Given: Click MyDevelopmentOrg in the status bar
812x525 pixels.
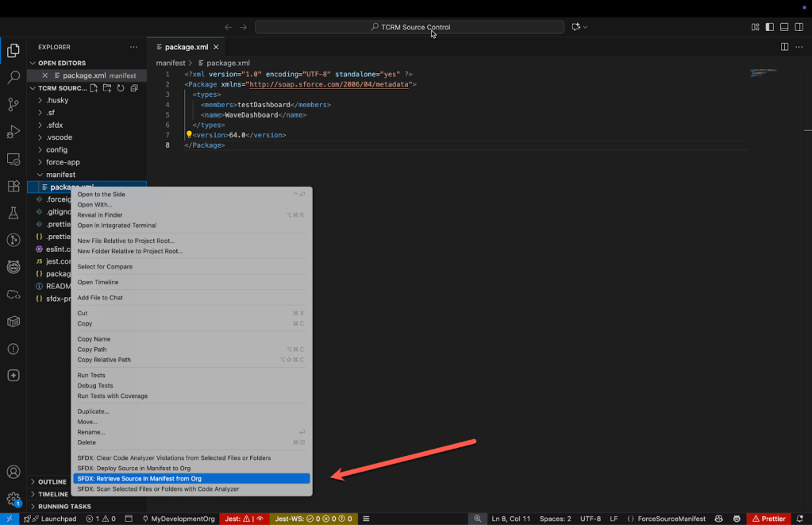Looking at the screenshot, I should point(178,519).
